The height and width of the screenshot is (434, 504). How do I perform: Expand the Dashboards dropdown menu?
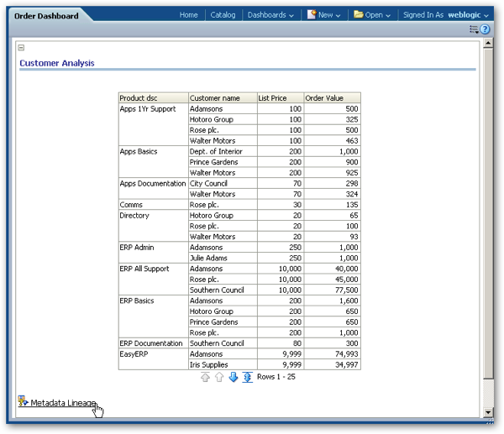coord(270,15)
